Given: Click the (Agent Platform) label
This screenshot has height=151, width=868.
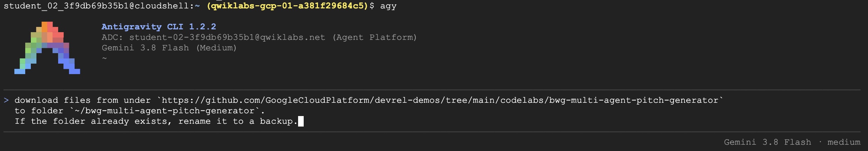Looking at the screenshot, I should tap(374, 37).
